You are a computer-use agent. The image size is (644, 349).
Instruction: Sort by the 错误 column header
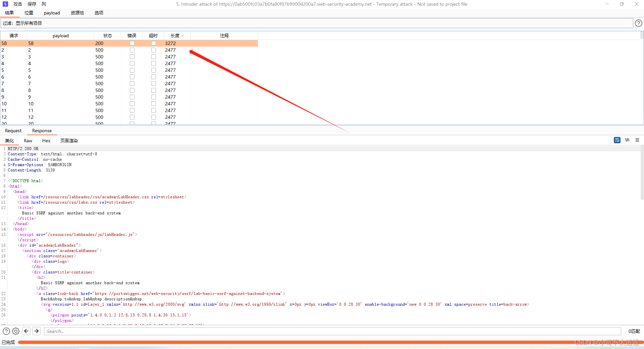tap(132, 36)
